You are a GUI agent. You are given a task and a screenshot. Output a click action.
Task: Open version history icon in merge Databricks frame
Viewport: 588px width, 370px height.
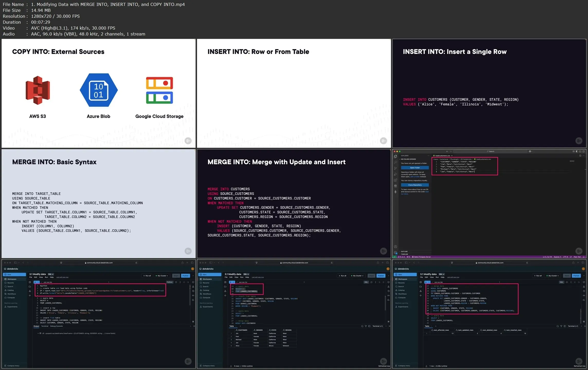[x=584, y=291]
